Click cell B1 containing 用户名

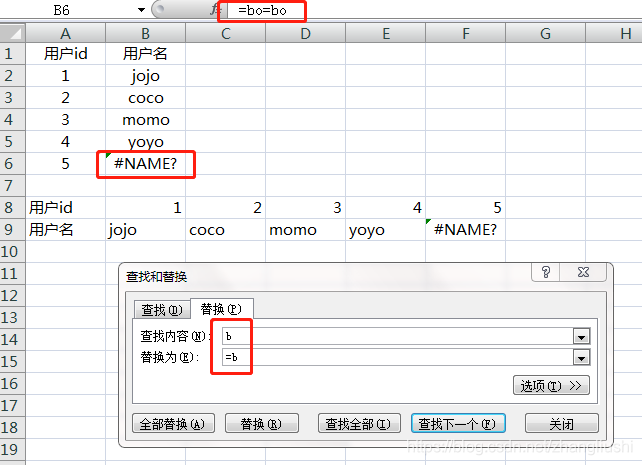coord(145,54)
